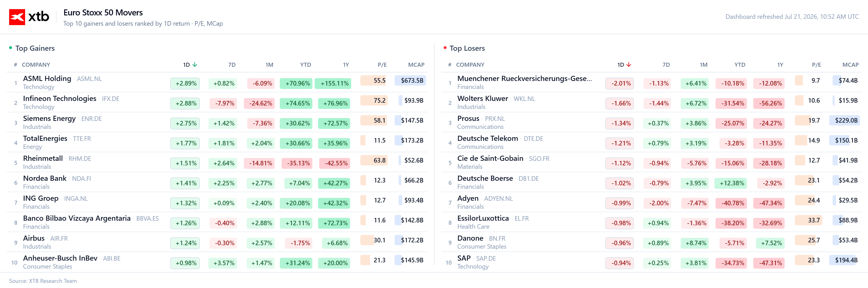Click Adyen's -0.99% 1D badge

[620, 203]
